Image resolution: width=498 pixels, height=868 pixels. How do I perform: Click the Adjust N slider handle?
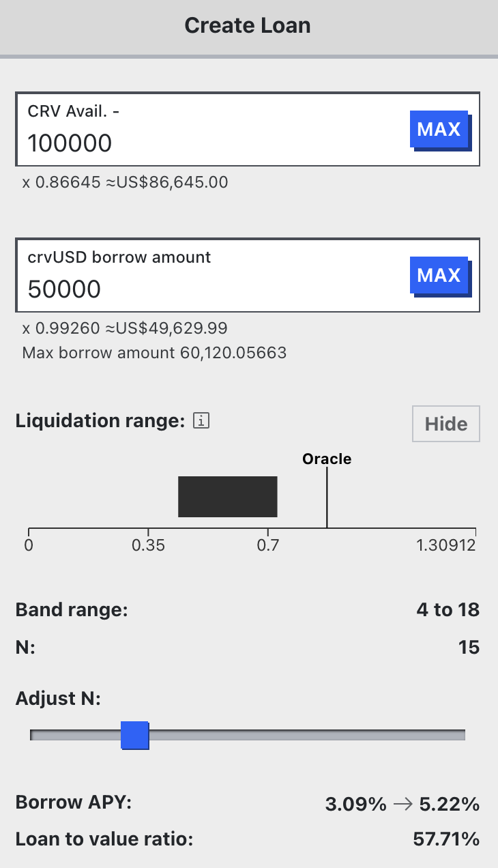(134, 735)
